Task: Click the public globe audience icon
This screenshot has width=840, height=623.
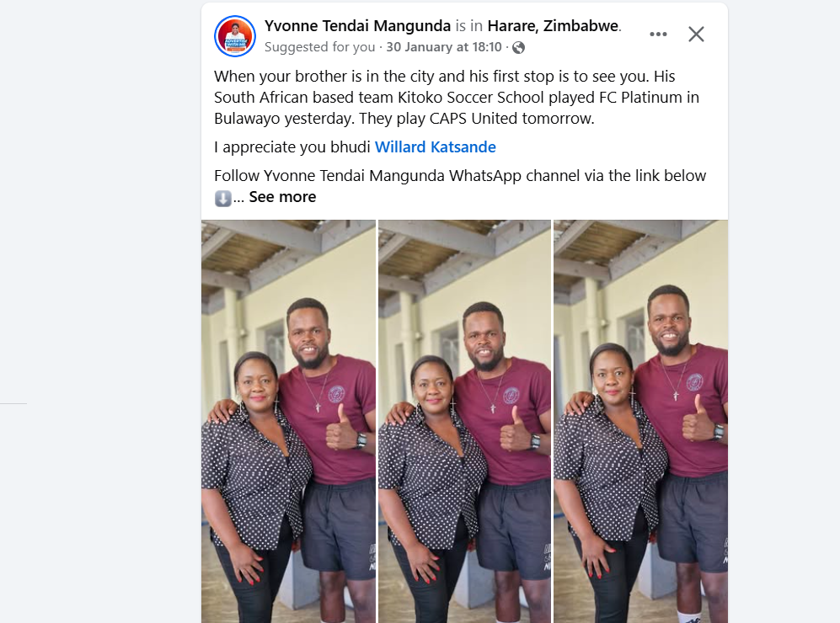Action: (x=518, y=48)
